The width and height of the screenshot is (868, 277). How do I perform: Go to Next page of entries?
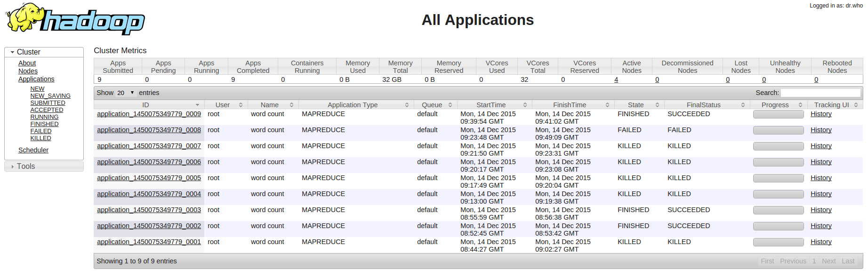[828, 261]
